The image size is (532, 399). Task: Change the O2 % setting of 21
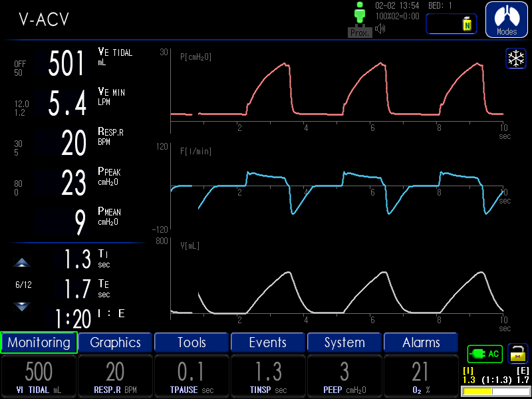point(421,376)
